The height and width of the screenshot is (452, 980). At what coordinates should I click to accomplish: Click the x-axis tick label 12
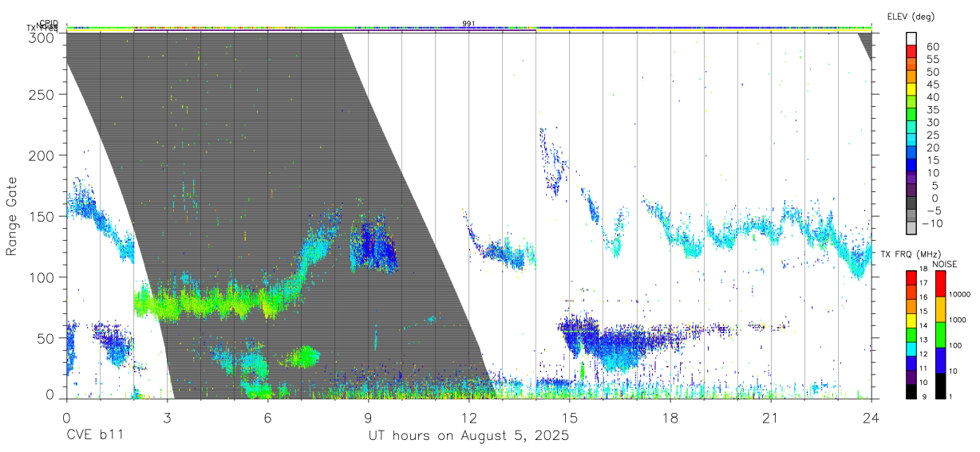point(468,417)
